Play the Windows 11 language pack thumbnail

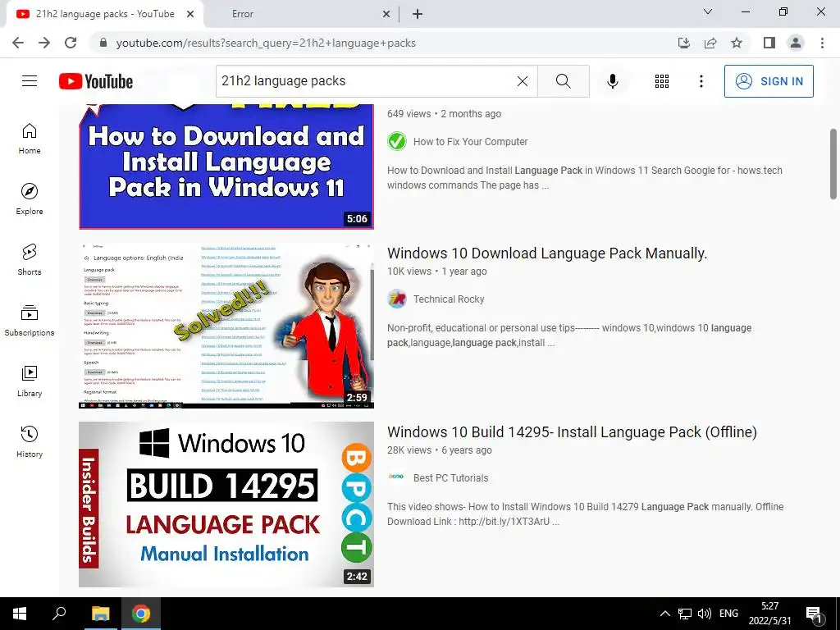[226, 167]
